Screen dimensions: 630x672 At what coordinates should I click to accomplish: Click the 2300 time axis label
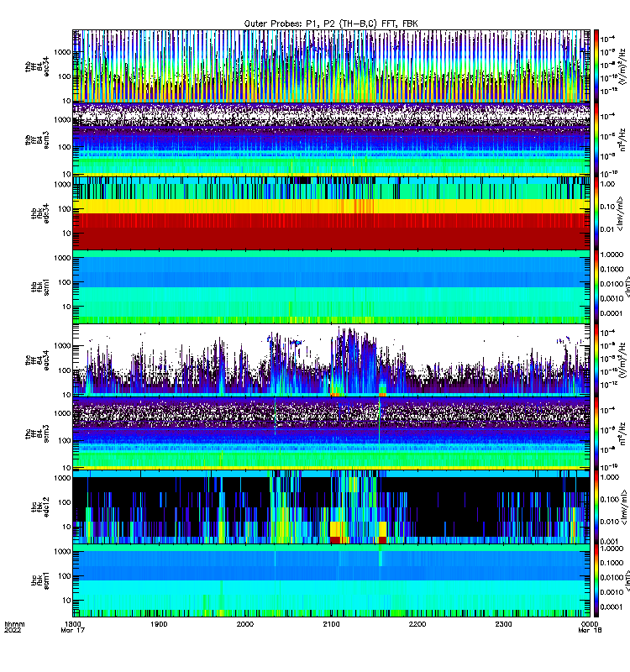503,624
